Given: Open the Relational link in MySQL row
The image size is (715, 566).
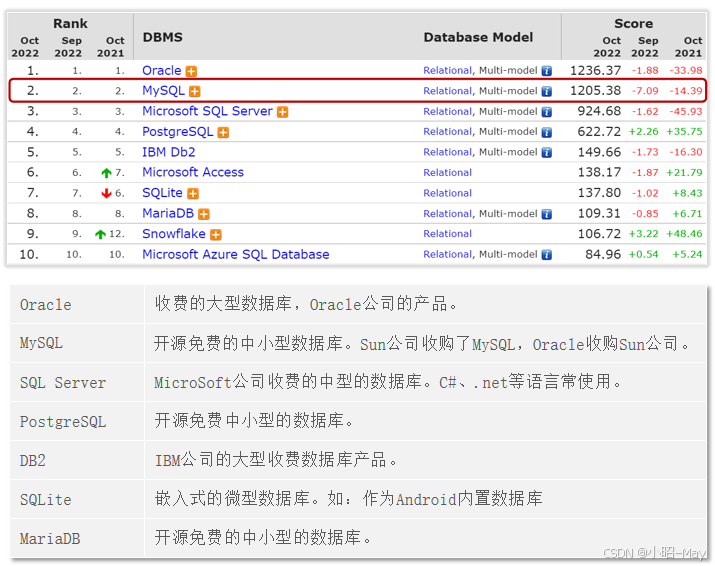Looking at the screenshot, I should (447, 91).
